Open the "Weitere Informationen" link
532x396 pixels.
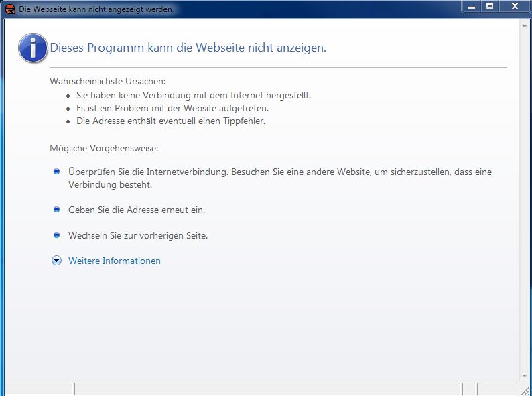115,261
